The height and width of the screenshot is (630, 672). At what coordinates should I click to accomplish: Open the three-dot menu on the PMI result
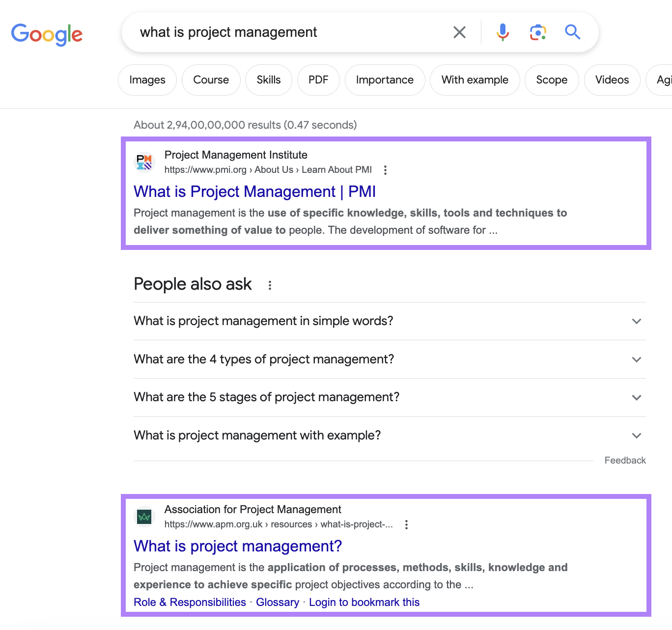tap(385, 169)
